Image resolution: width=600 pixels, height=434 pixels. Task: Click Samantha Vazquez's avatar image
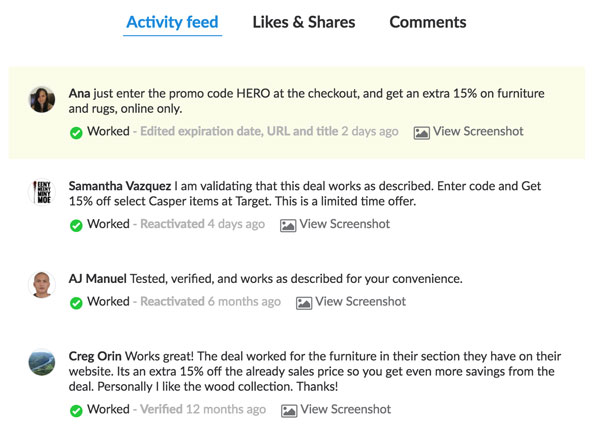(x=42, y=192)
